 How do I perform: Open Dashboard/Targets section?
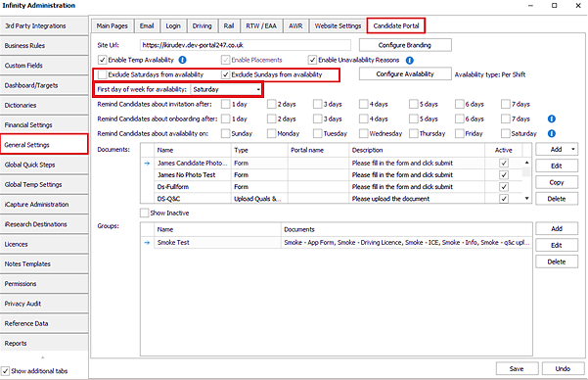[x=44, y=85]
